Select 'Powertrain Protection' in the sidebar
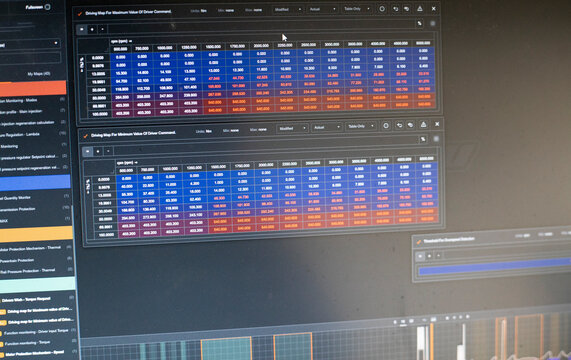 [x=17, y=261]
